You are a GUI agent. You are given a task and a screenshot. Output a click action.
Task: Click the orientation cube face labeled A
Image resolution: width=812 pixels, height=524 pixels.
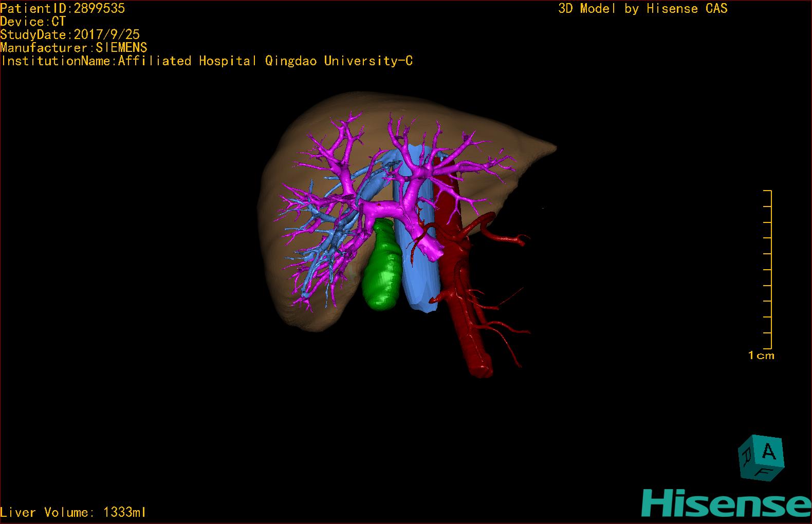pos(769,452)
